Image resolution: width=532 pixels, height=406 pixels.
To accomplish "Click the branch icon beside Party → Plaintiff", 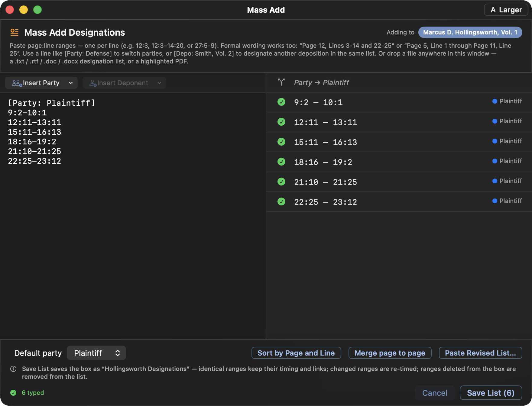I will click(x=281, y=82).
